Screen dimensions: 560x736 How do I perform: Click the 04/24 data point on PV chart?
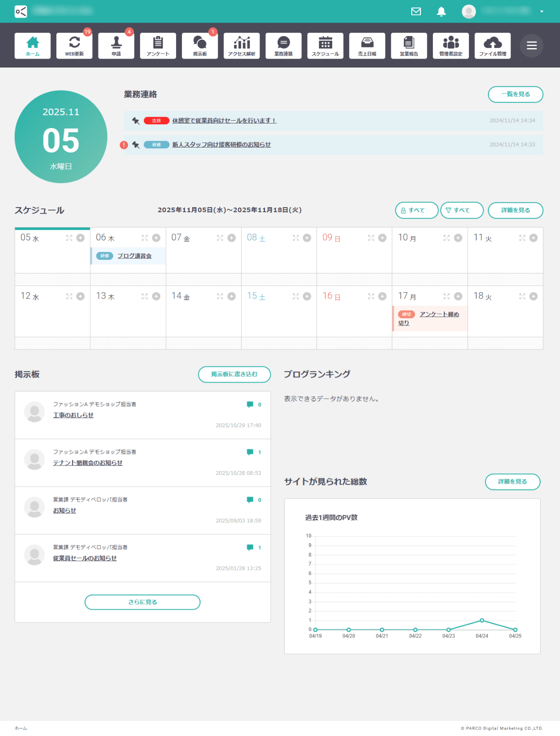[482, 620]
